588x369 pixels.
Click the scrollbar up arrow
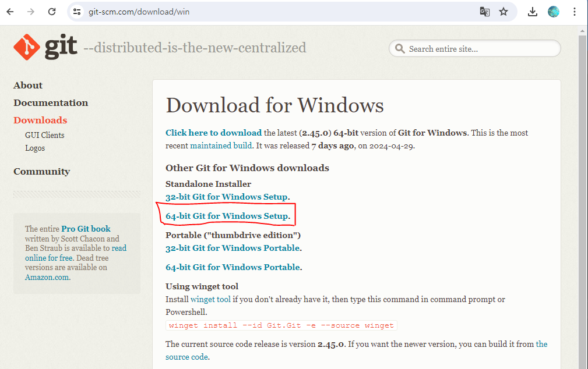582,31
